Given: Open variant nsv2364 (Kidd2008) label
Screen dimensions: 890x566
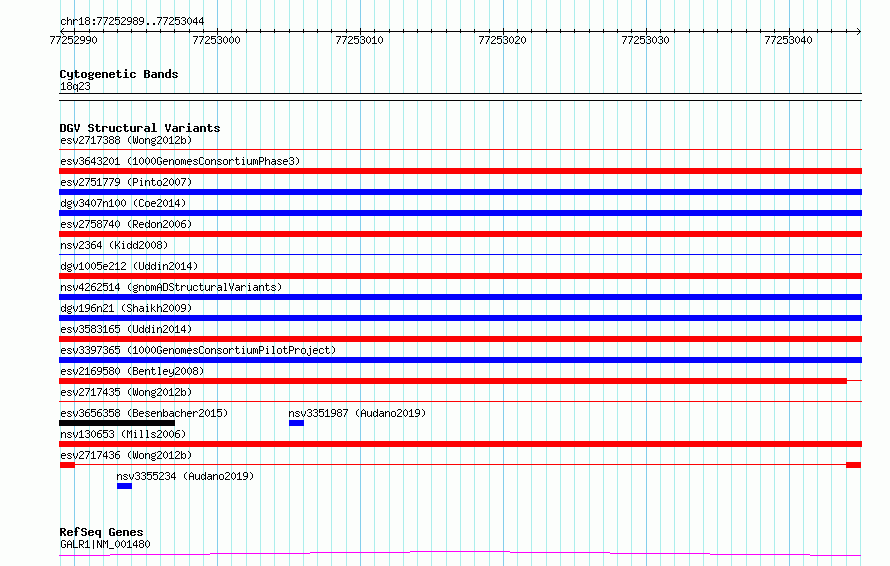Looking at the screenshot, I should 114,245.
